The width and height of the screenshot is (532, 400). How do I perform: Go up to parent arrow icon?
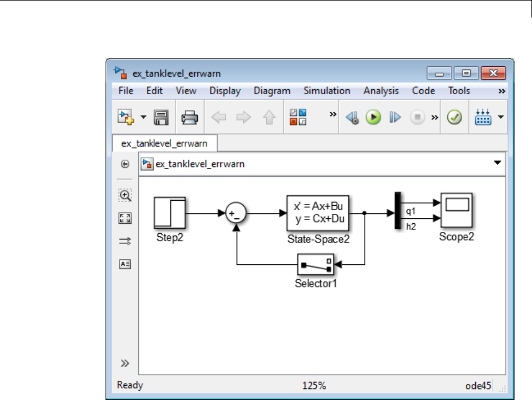coord(270,118)
